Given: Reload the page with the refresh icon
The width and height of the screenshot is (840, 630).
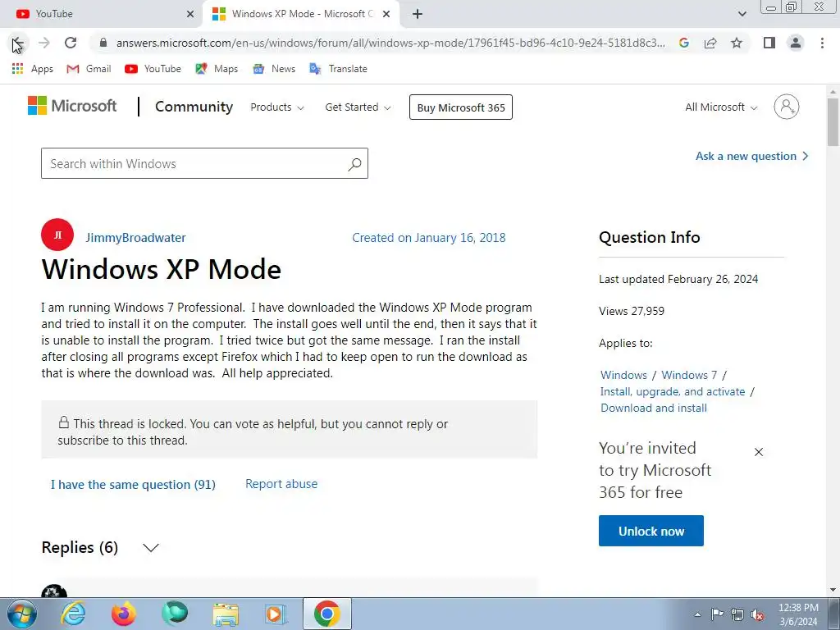Looking at the screenshot, I should click(71, 43).
